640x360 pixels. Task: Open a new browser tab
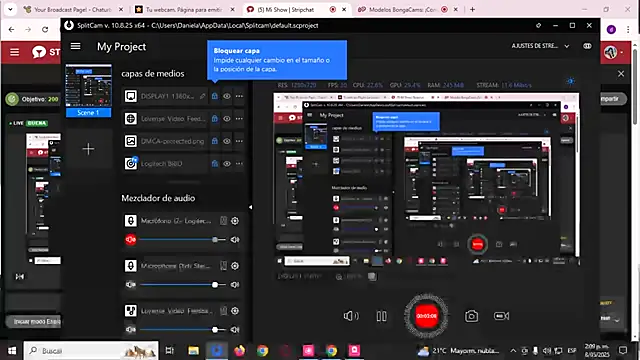(x=472, y=9)
